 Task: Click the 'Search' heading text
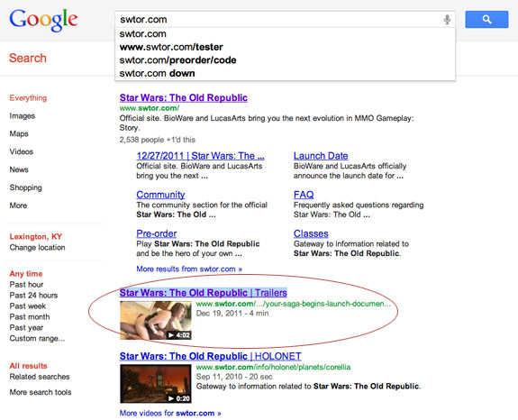click(28, 59)
